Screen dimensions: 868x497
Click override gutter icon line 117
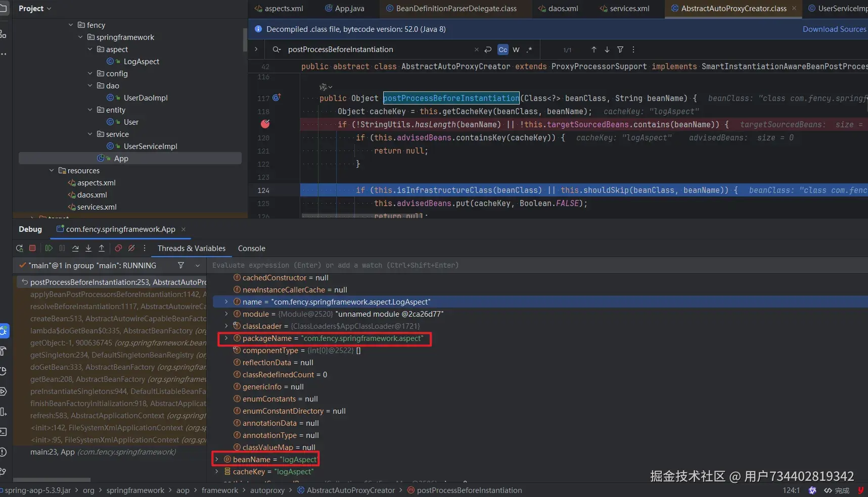click(x=277, y=97)
